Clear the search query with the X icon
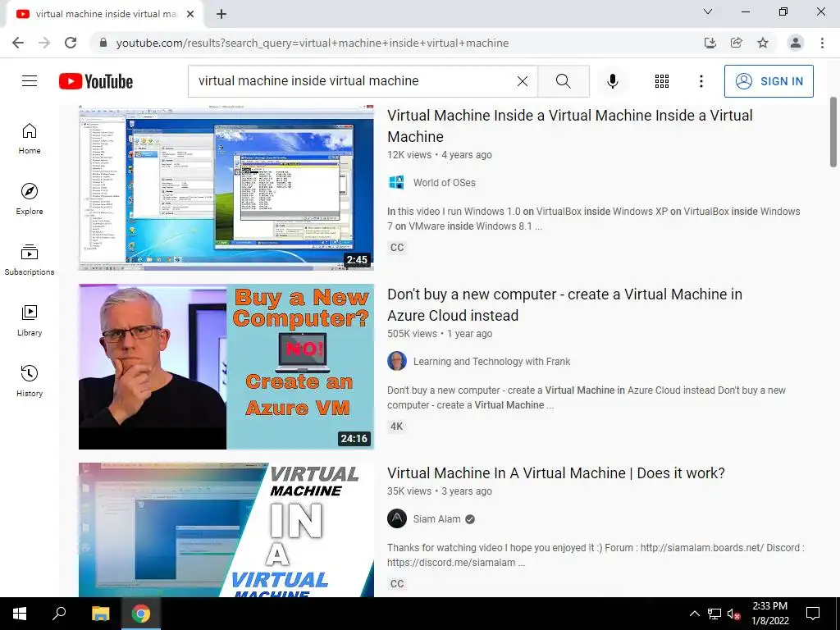The width and height of the screenshot is (840, 630). point(523,81)
